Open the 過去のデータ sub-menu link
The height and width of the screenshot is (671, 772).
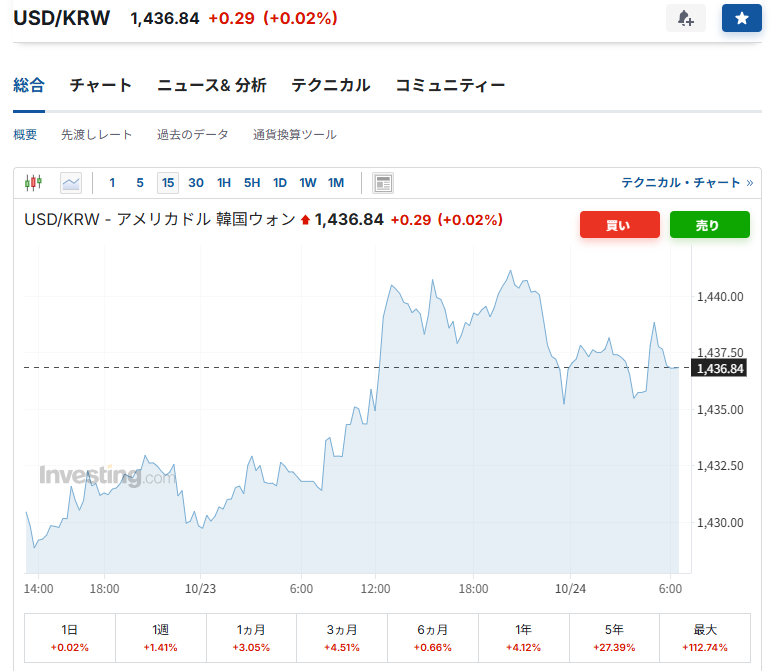pyautogui.click(x=193, y=134)
